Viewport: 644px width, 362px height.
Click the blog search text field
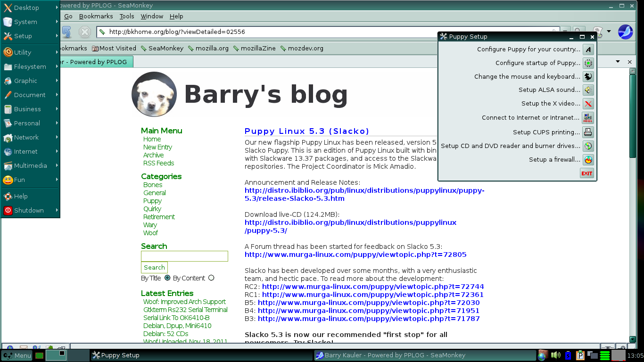pos(184,256)
